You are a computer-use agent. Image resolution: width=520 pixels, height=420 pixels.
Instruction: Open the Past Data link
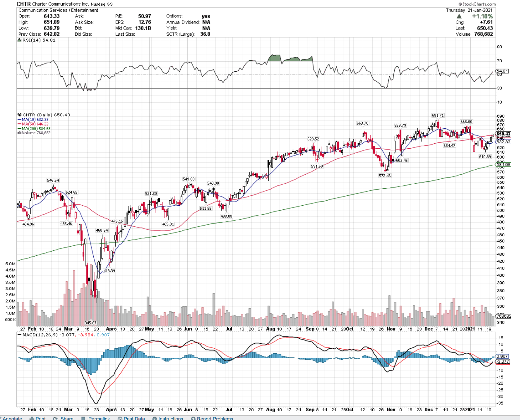tap(134, 418)
